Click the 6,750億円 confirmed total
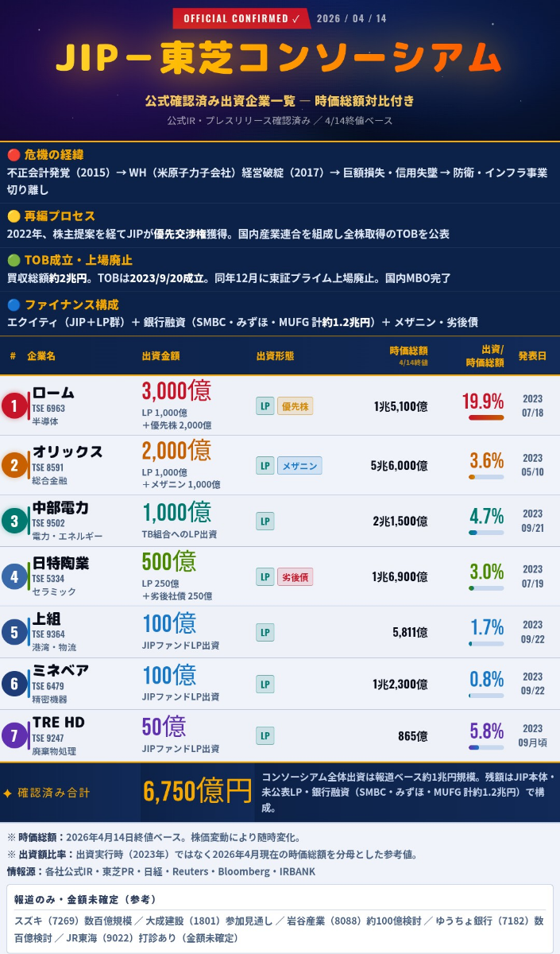Image resolution: width=560 pixels, height=954 pixels. 197,792
